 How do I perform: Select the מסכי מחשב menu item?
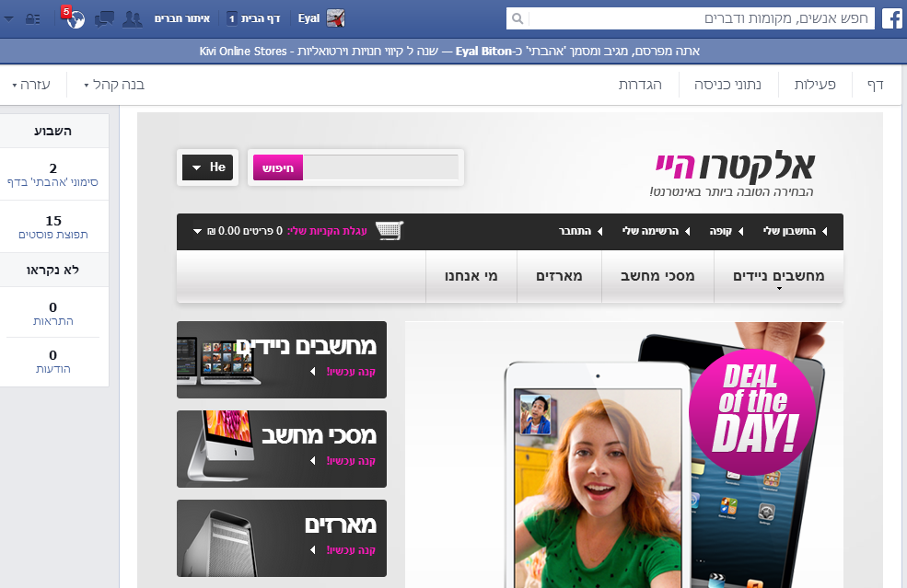pos(657,276)
